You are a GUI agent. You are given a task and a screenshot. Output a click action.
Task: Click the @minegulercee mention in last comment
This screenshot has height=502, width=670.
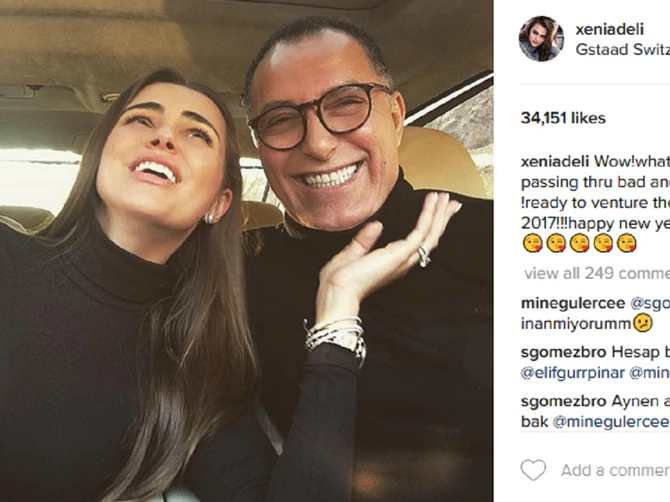pyautogui.click(x=609, y=421)
